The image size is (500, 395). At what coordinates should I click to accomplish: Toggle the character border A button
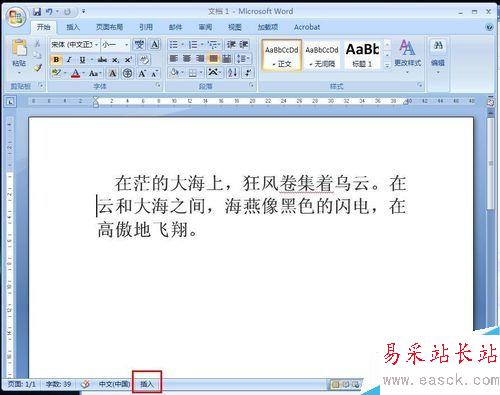pos(155,44)
